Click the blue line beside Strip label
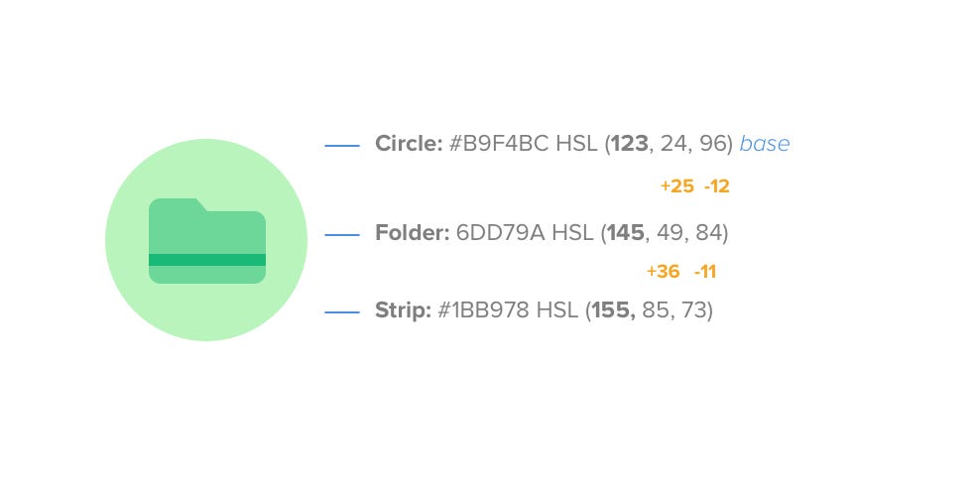The height and width of the screenshot is (490, 980). [342, 311]
